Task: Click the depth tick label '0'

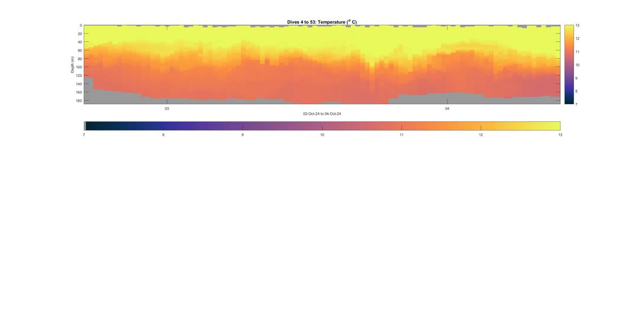Action: 80,25
